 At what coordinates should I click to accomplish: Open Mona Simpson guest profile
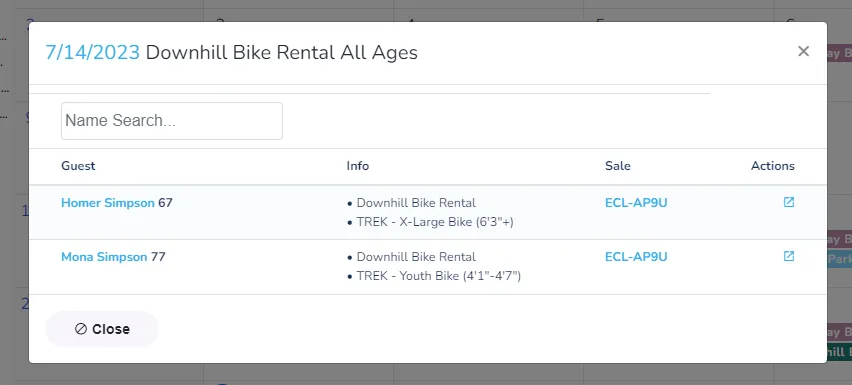point(104,257)
